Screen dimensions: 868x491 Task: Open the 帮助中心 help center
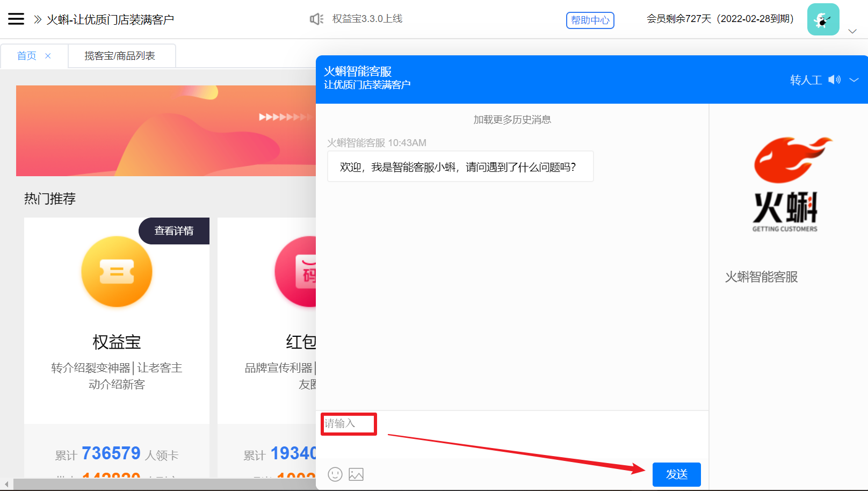(590, 20)
